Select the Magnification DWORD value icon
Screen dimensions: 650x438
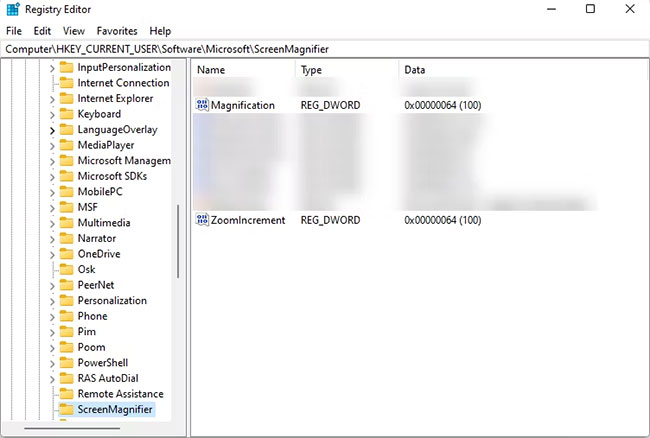(202, 105)
